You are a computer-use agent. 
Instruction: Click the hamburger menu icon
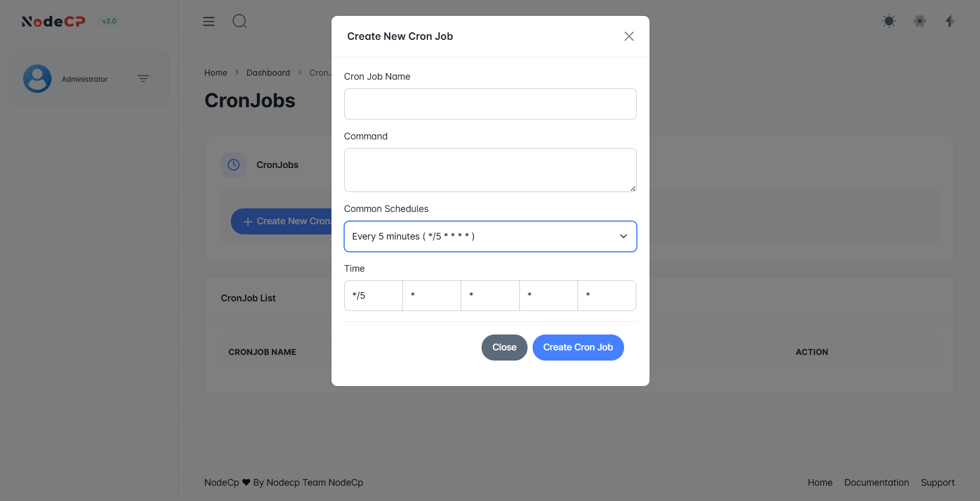coord(209,21)
